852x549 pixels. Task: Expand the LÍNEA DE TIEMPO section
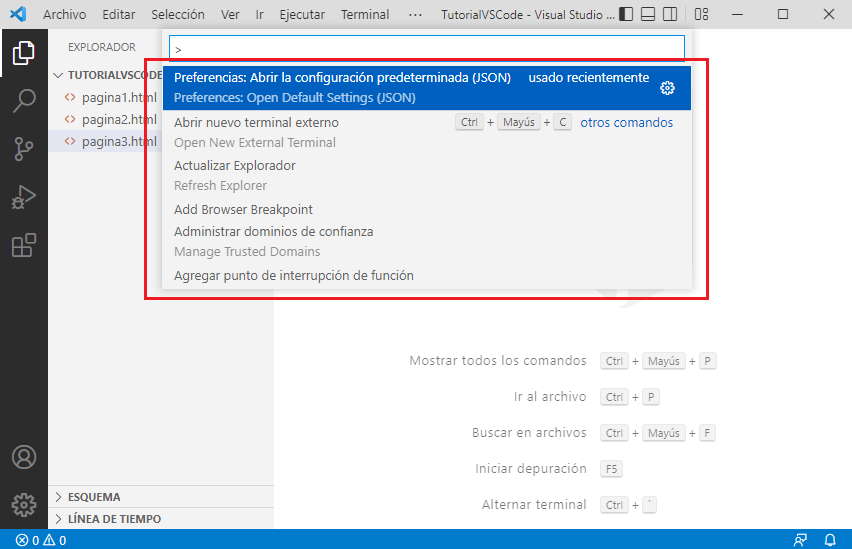(x=161, y=519)
